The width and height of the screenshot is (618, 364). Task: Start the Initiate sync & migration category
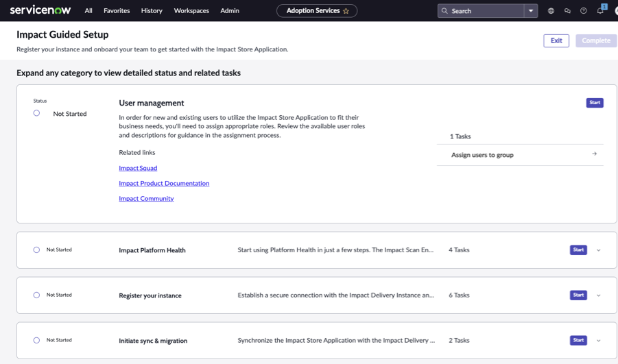(x=578, y=341)
